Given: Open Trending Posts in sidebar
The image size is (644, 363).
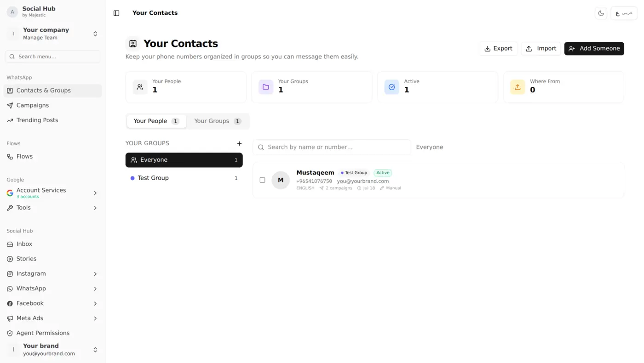Looking at the screenshot, I should (x=53, y=120).
